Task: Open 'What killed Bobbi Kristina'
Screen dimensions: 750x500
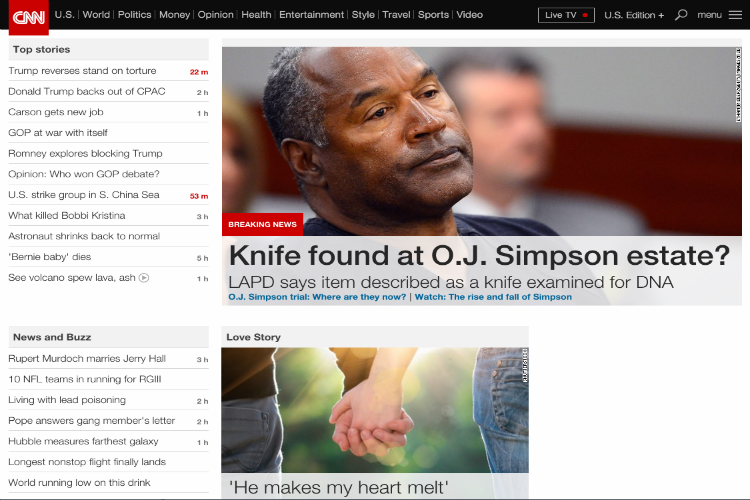Action: [x=66, y=215]
